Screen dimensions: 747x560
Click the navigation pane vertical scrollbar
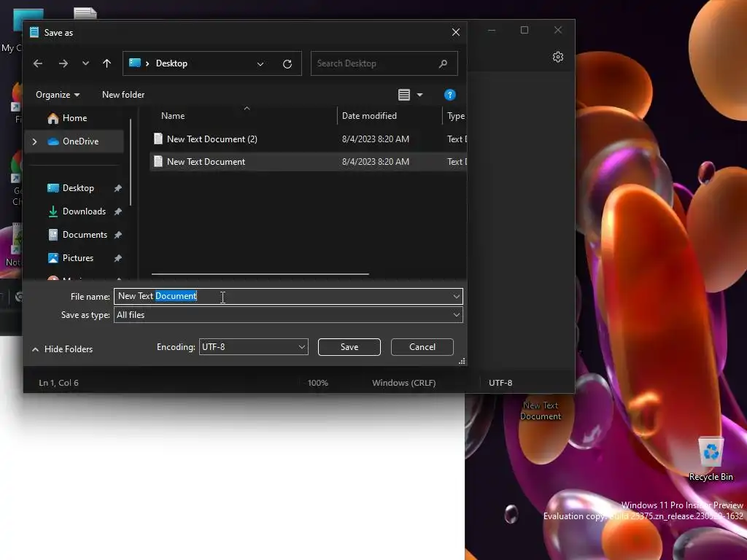point(131,162)
